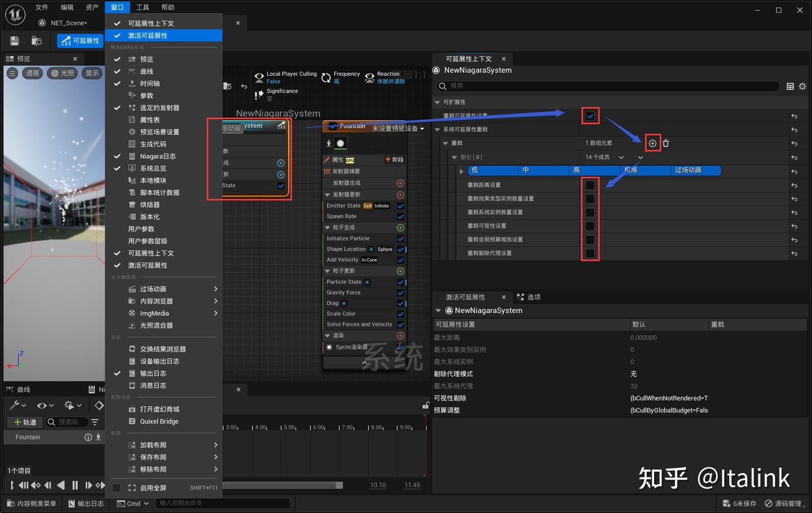Select 过场动画 in the Window menu
The width and height of the screenshot is (812, 513).
tap(153, 288)
